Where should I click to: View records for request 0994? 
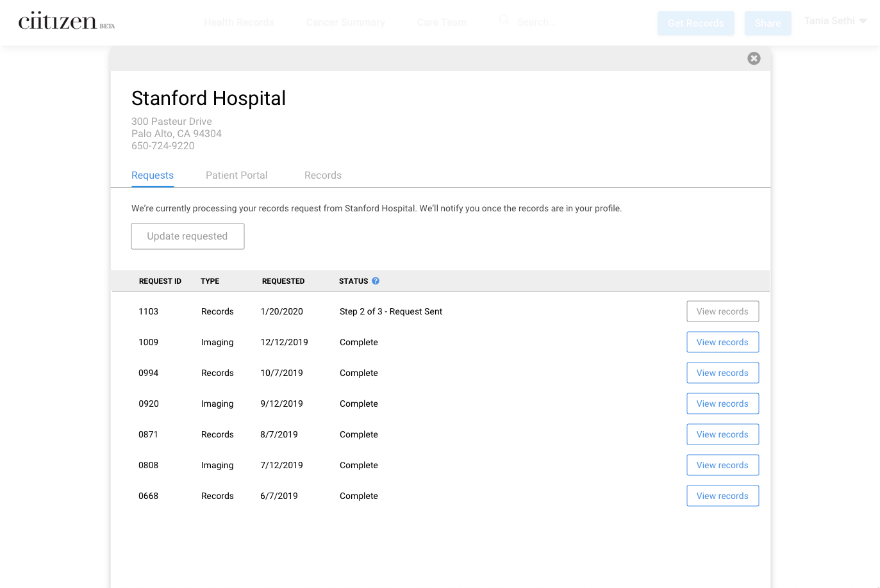click(722, 373)
